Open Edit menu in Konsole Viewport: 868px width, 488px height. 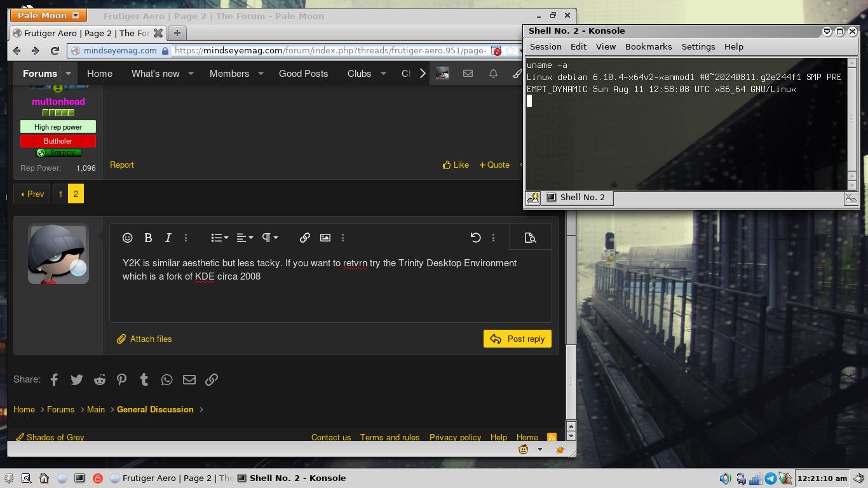578,46
